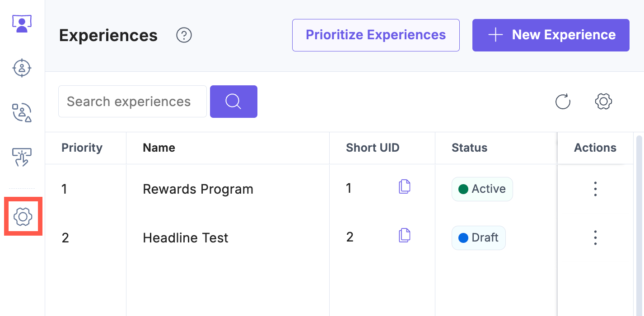Open the Rewards Program experience
644x316 pixels.
pos(198,189)
